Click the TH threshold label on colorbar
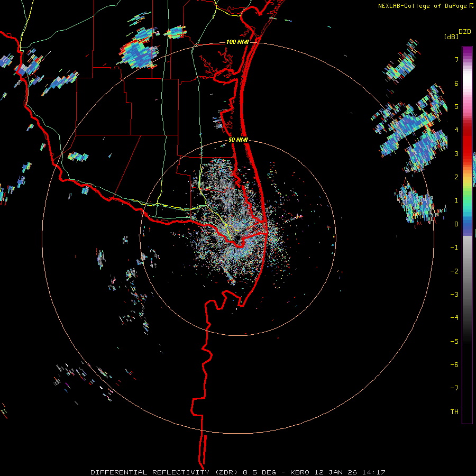Image resolution: width=476 pixels, height=476 pixels. (x=454, y=411)
